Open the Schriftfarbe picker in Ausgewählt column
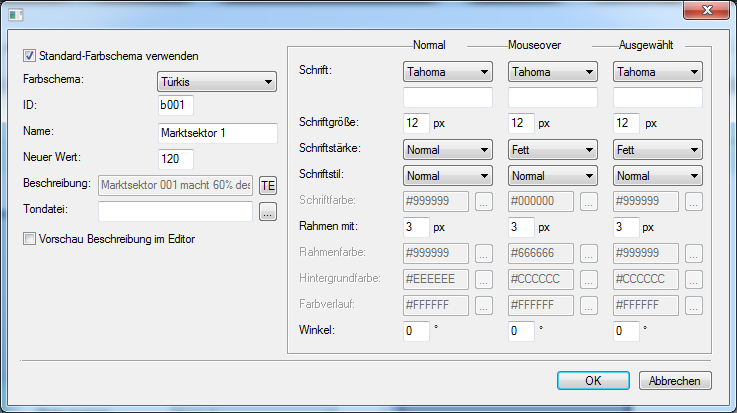 pyautogui.click(x=694, y=201)
